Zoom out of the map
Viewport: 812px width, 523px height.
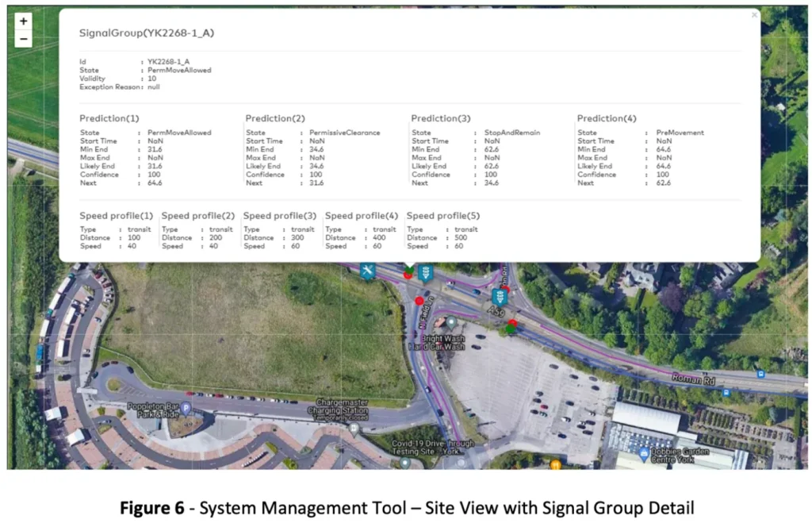pos(23,39)
